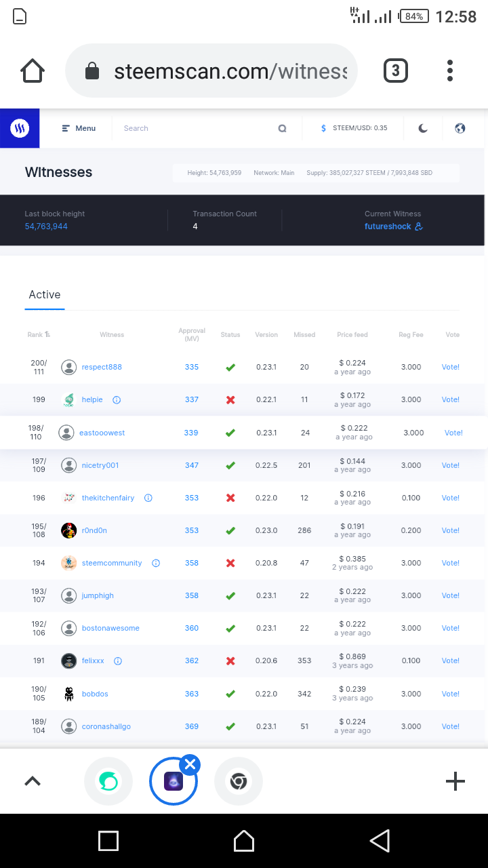Click felixxx info icon
Viewport: 488px width, 868px height.
coord(118,660)
